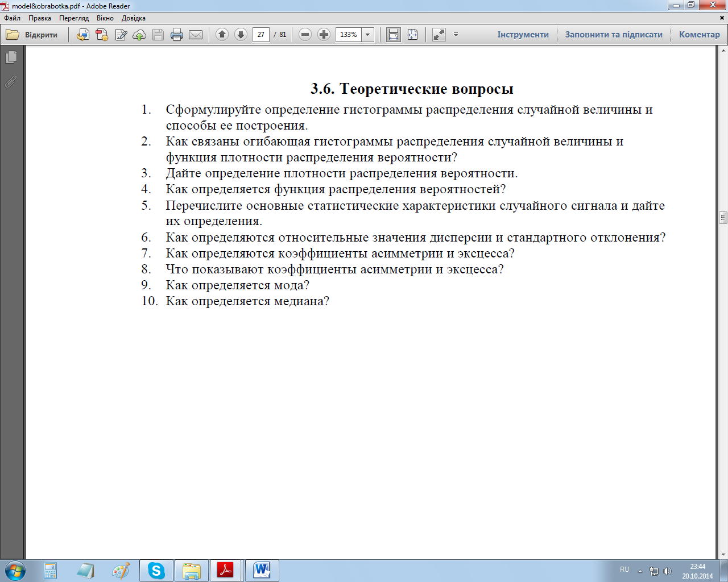Click Как определяется функция распределения вероятностей?
728x582 pixels.
336,189
